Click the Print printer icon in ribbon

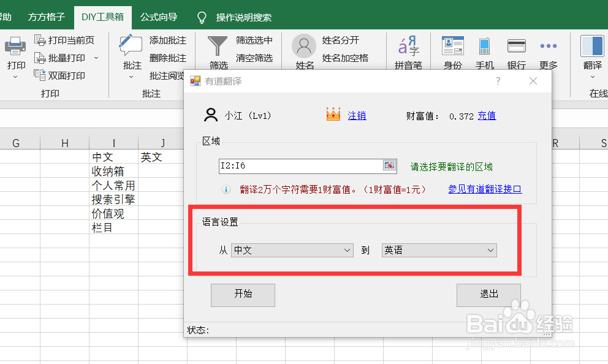15,46
